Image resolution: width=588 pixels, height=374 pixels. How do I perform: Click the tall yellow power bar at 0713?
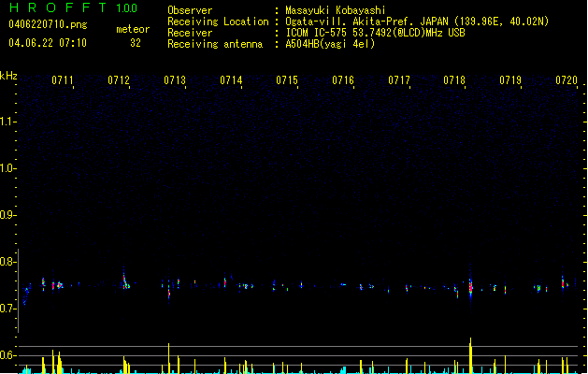click(x=169, y=358)
